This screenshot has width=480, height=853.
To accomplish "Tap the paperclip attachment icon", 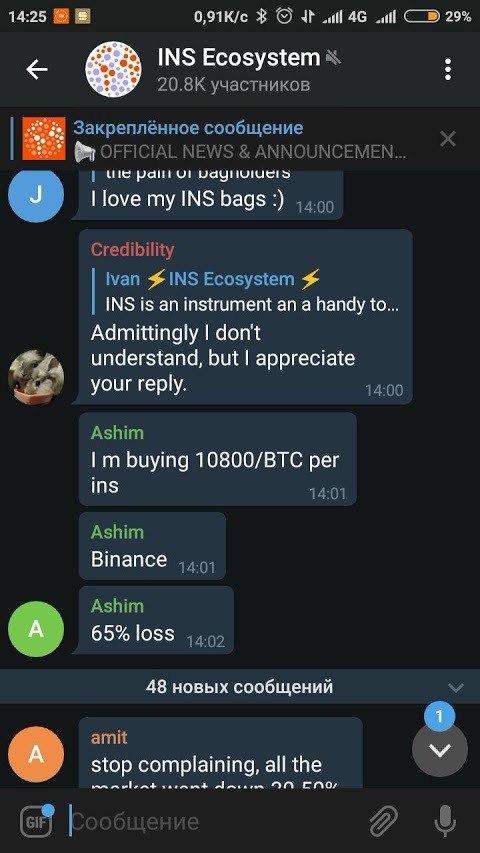I will click(384, 821).
